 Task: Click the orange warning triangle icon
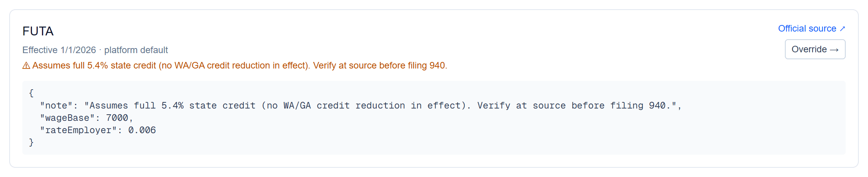click(x=26, y=66)
